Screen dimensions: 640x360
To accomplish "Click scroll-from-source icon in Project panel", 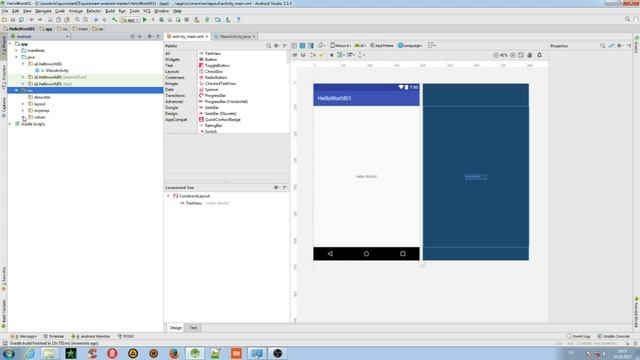I will point(132,36).
